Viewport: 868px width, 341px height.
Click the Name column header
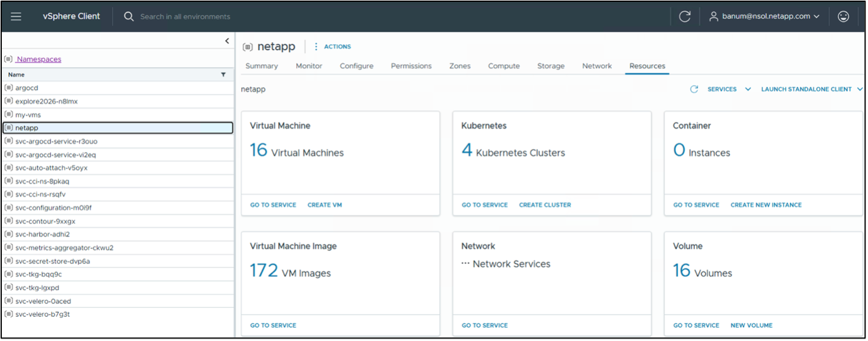tap(16, 75)
